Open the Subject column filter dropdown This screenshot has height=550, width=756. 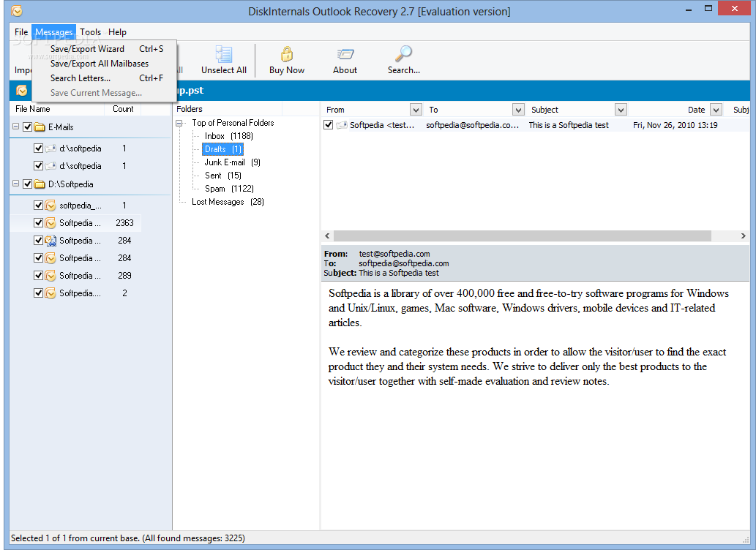pos(621,110)
